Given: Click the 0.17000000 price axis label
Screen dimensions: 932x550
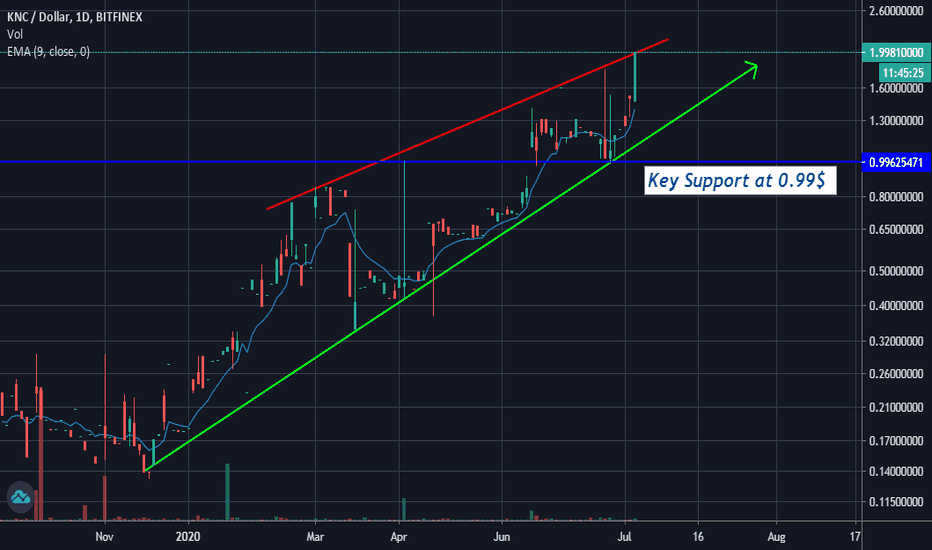Looking at the screenshot, I should [896, 441].
